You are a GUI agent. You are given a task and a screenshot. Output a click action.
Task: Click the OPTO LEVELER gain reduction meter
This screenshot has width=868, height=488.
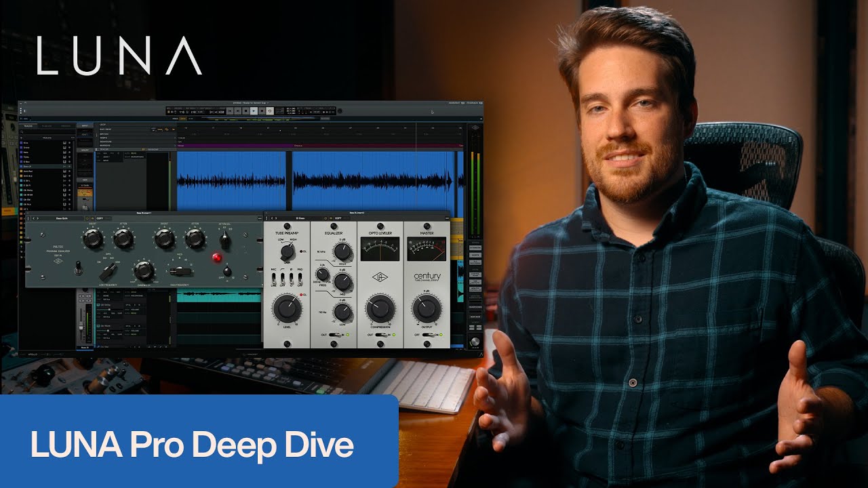point(380,249)
